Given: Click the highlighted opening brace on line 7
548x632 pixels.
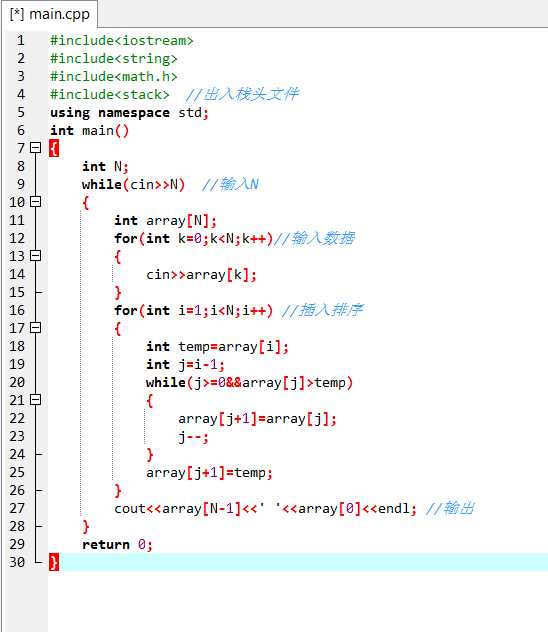Looking at the screenshot, I should click(54, 148).
